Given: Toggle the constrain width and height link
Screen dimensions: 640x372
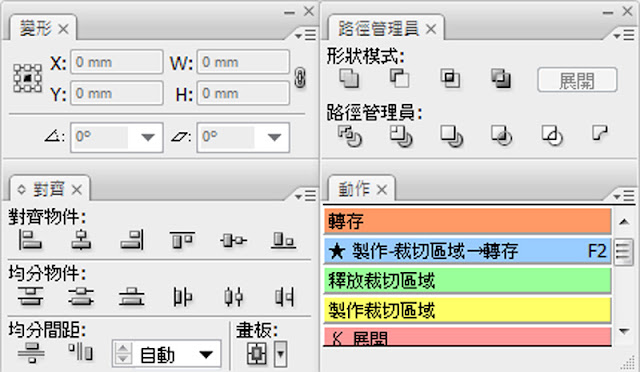Looking at the screenshot, I should (300, 78).
